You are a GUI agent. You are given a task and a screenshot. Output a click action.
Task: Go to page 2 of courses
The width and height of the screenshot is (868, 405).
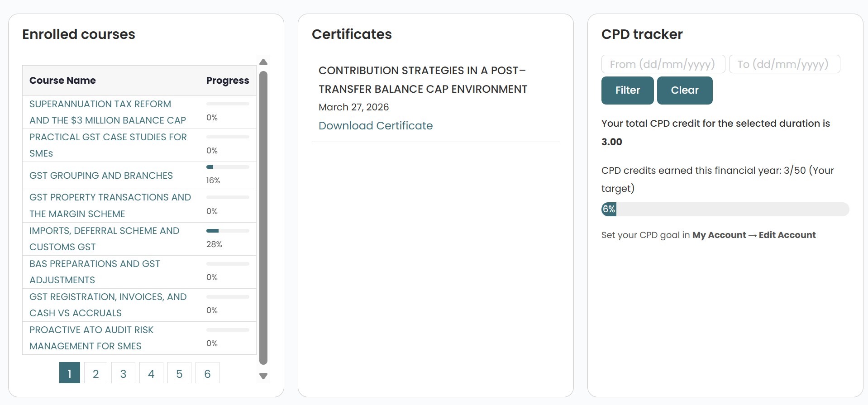coord(95,373)
